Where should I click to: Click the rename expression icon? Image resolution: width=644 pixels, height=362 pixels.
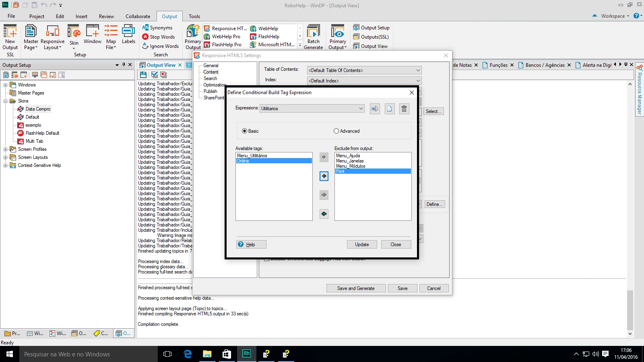[375, 109]
